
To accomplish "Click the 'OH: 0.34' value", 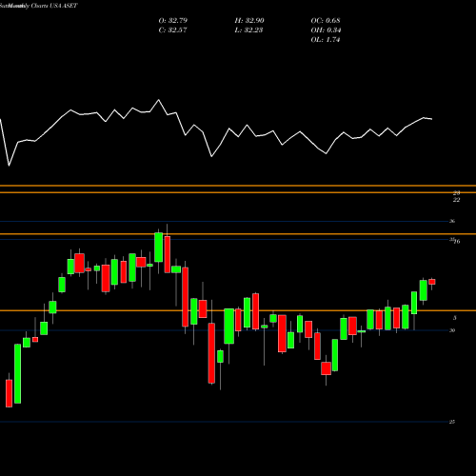I will (x=326, y=30).
